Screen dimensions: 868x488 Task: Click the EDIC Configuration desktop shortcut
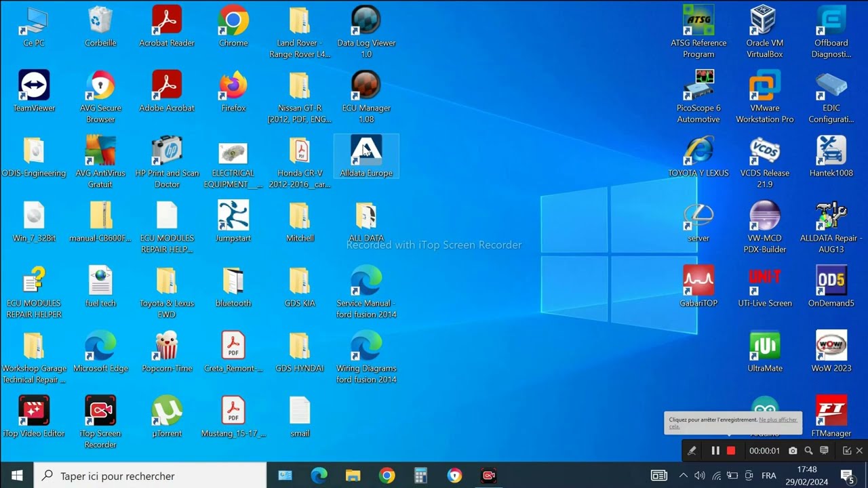(831, 97)
